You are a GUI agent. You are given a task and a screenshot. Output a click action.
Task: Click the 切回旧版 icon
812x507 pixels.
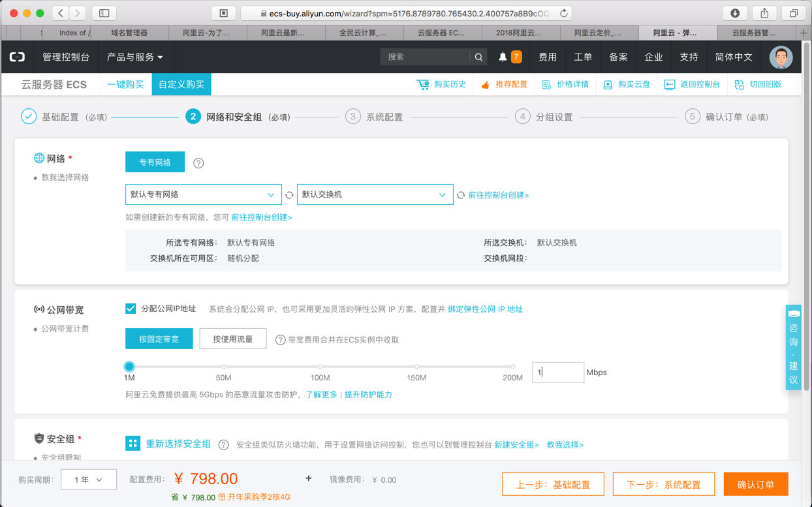(x=739, y=85)
